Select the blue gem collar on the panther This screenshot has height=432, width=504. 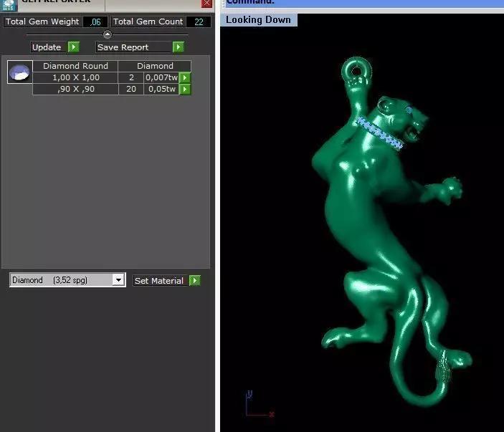(379, 133)
